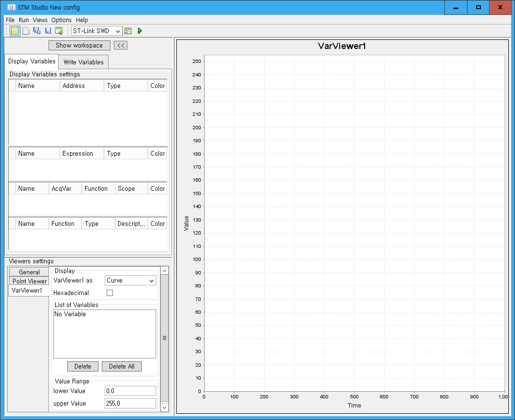Image resolution: width=515 pixels, height=420 pixels.
Task: Close the STM Studio window
Action: [x=500, y=7]
